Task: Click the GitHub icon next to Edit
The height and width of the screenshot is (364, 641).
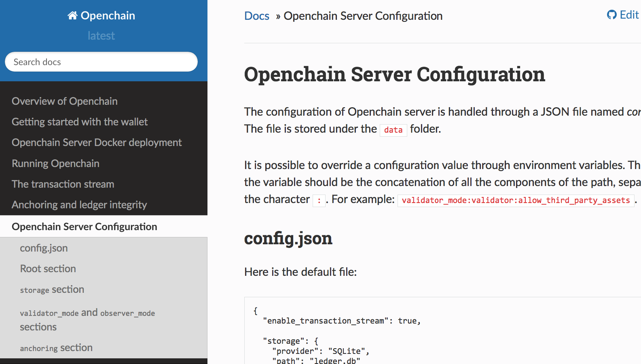Action: (x=612, y=15)
